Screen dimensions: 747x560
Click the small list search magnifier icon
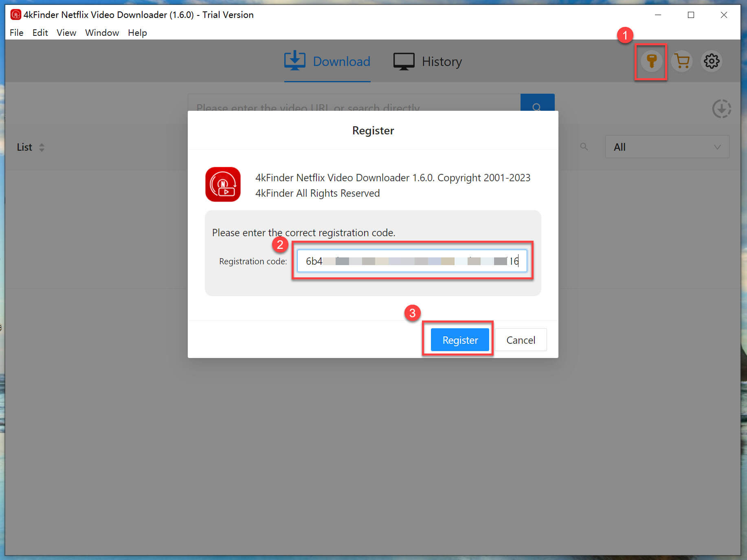point(584,147)
